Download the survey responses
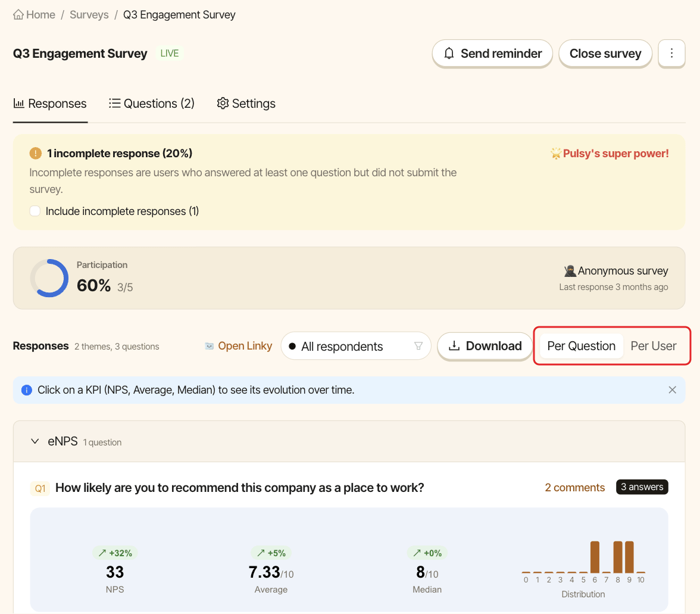700x614 pixels. click(x=485, y=346)
